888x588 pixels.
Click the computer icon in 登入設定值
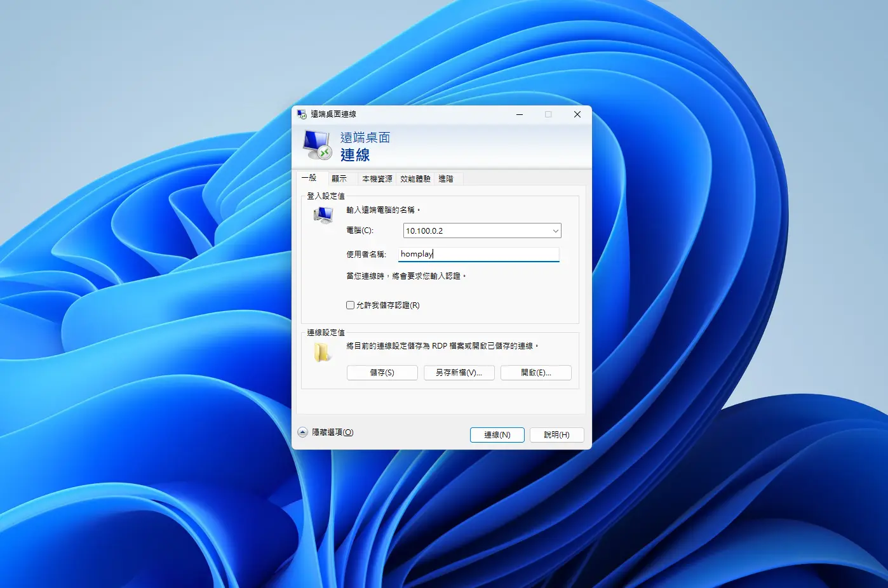[323, 216]
